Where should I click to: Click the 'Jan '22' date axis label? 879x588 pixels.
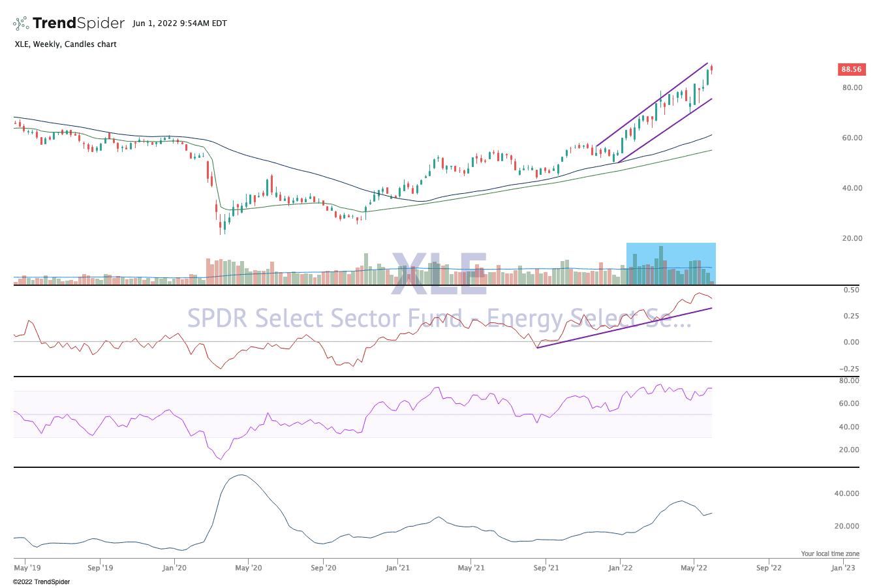[620, 568]
